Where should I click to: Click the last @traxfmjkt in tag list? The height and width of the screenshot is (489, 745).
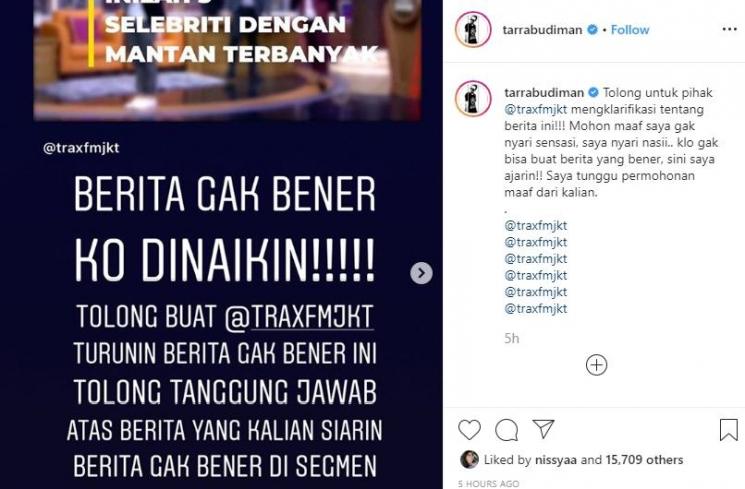coord(535,308)
